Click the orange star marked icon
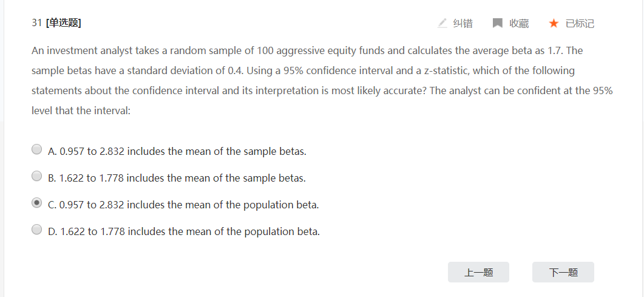This screenshot has width=644, height=297. coord(554,23)
